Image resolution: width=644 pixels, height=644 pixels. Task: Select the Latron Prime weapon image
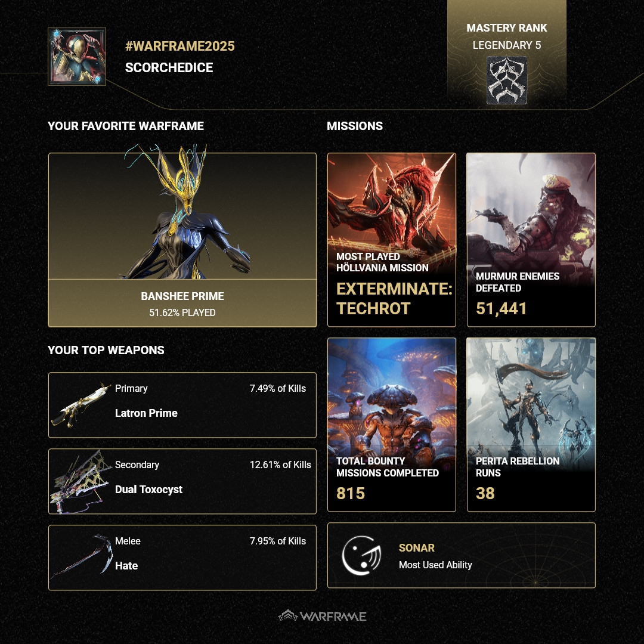click(x=80, y=405)
